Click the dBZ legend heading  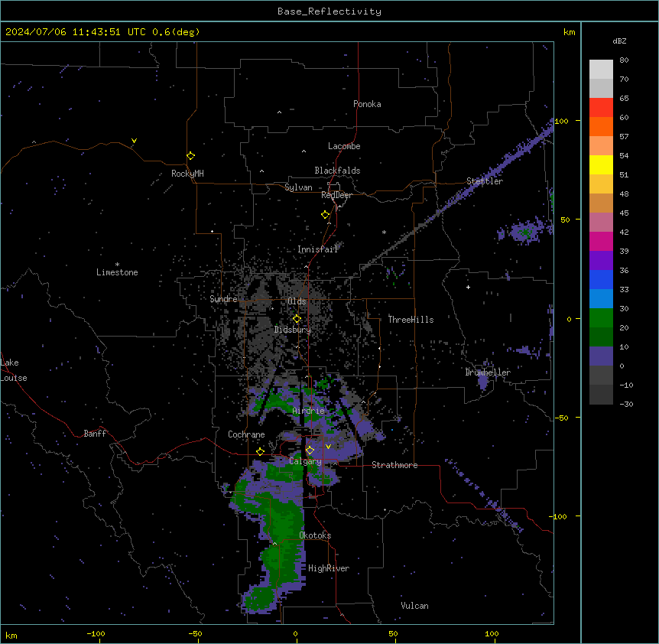[619, 41]
